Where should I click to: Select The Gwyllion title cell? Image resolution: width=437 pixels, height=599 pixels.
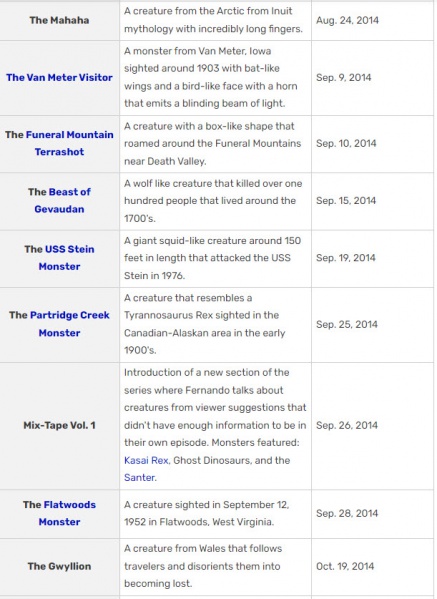(x=60, y=567)
